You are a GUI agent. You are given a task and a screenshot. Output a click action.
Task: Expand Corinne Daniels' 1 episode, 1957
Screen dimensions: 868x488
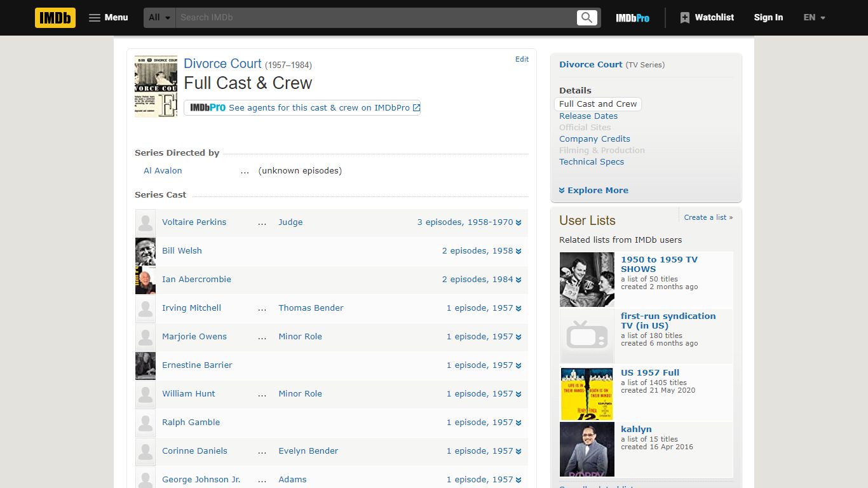pyautogui.click(x=484, y=451)
